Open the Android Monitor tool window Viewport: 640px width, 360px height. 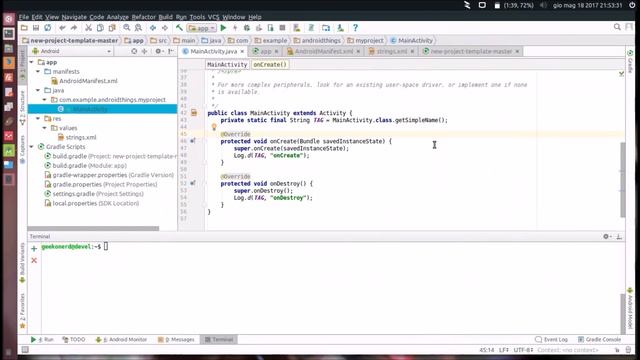[121, 339]
